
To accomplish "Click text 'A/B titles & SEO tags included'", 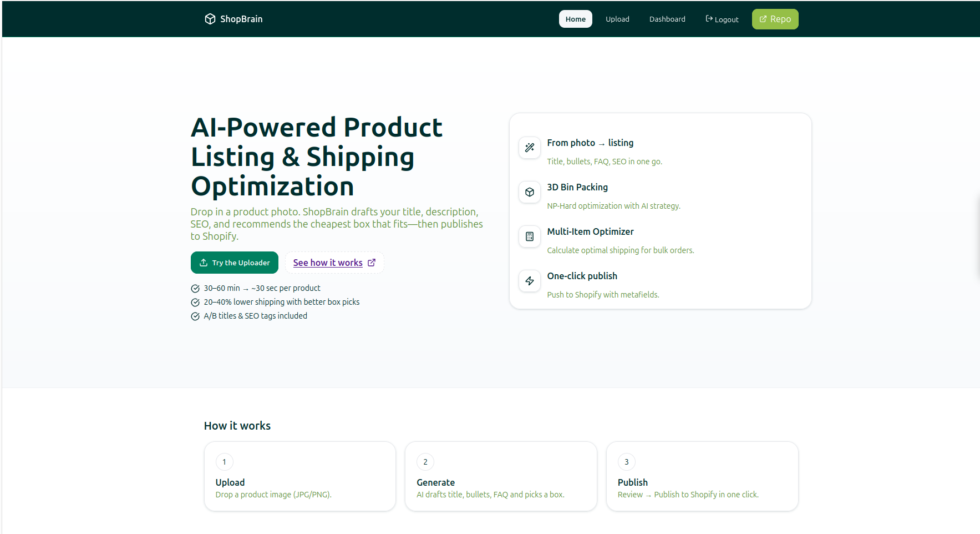I will pyautogui.click(x=255, y=316).
